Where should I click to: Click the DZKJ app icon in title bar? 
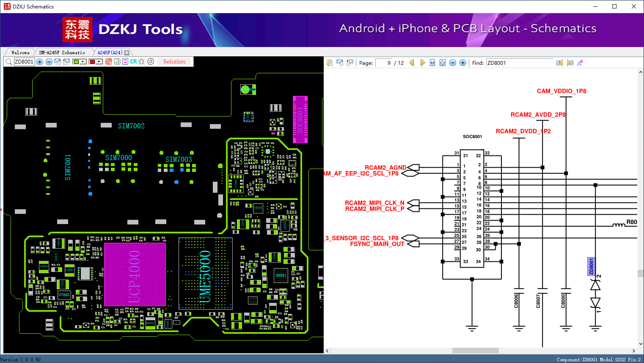tap(7, 6)
